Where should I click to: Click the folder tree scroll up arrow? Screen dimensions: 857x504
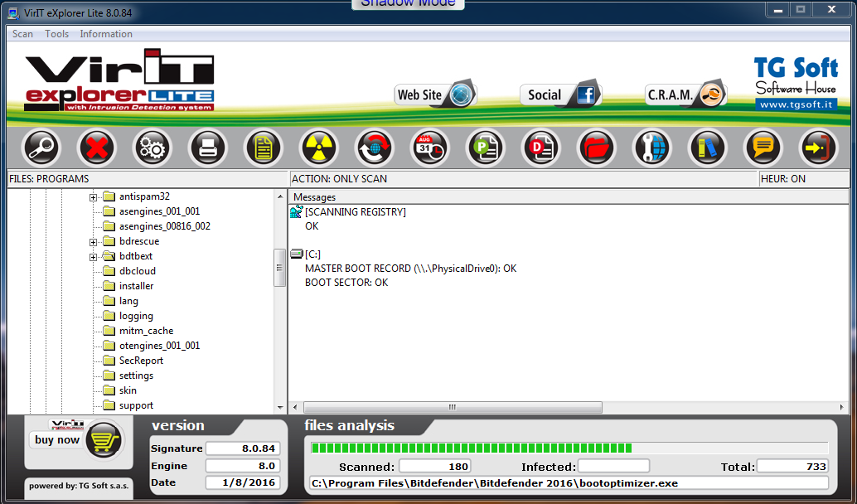click(280, 196)
